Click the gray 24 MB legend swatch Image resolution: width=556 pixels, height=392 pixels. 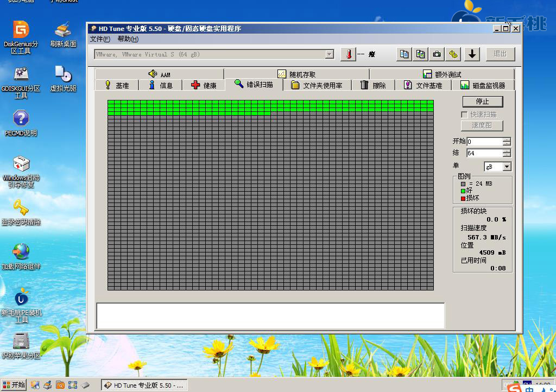pyautogui.click(x=463, y=184)
